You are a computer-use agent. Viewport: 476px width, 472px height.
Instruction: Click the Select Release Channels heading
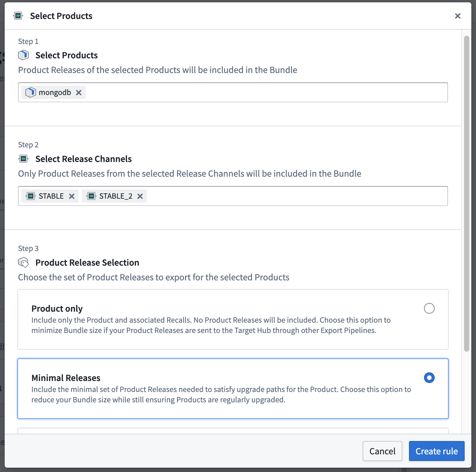point(84,159)
